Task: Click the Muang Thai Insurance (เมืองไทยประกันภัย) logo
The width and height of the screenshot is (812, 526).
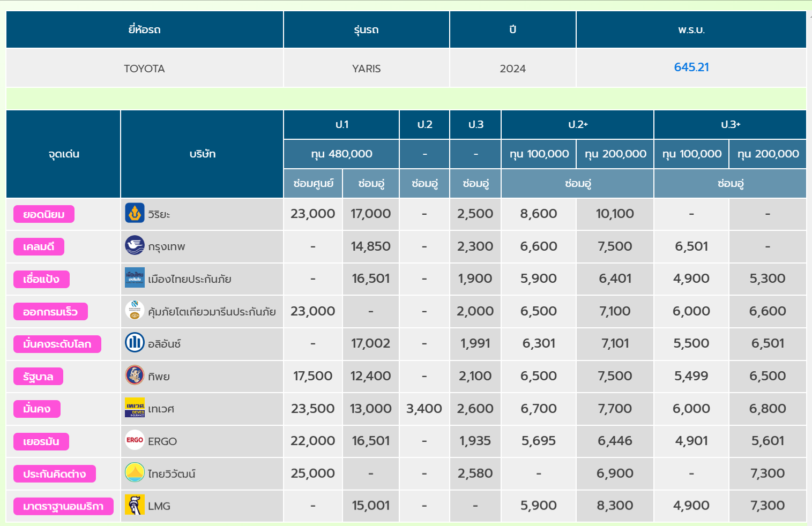Action: pos(135,277)
